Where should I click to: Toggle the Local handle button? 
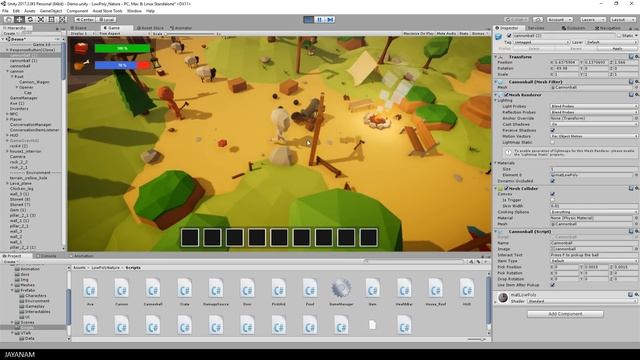[x=107, y=19]
